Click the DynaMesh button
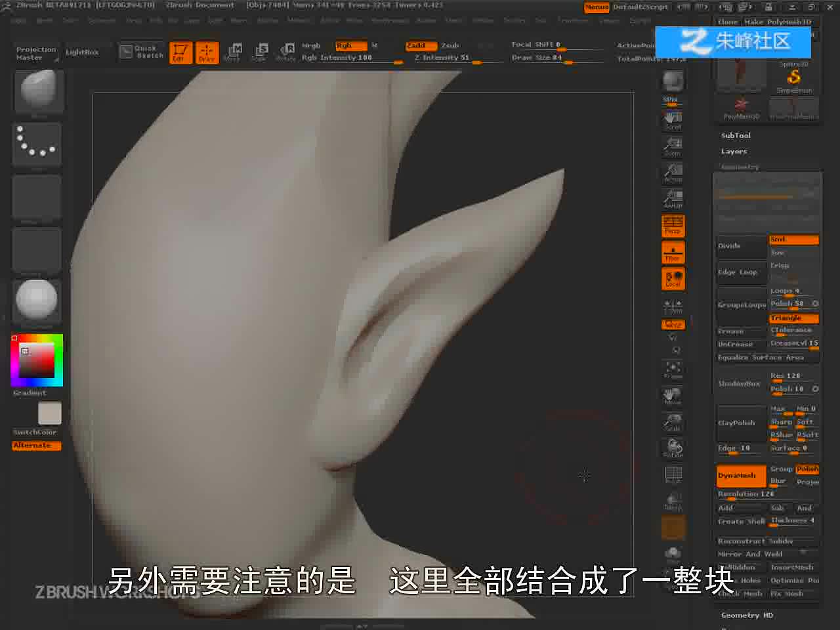 pyautogui.click(x=741, y=476)
